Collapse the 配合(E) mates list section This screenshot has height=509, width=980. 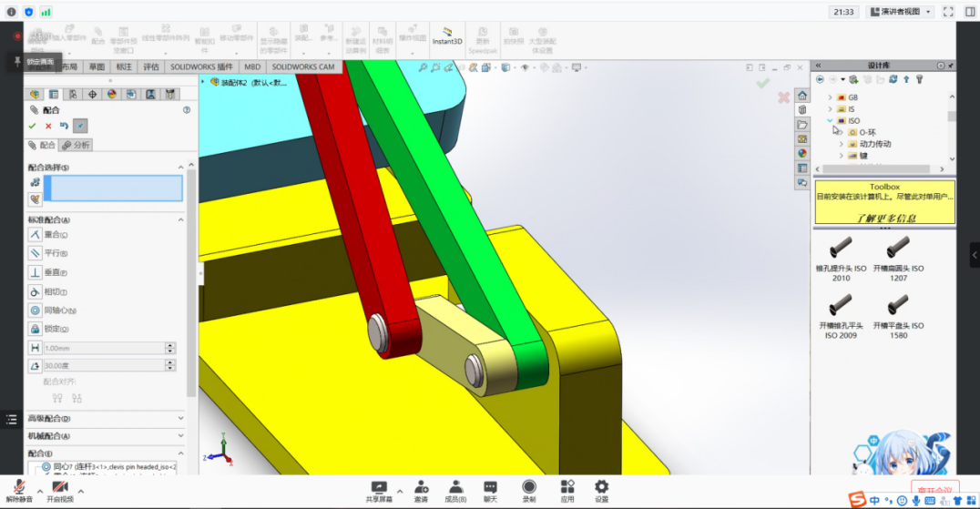[180, 453]
